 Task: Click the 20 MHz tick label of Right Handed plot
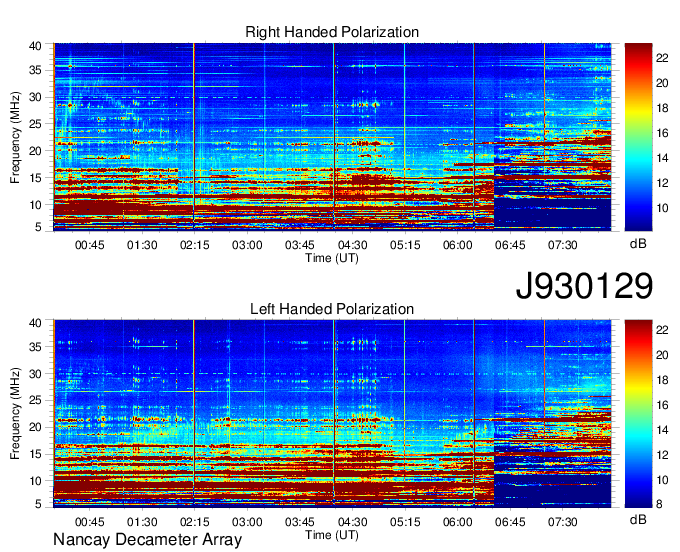point(35,151)
